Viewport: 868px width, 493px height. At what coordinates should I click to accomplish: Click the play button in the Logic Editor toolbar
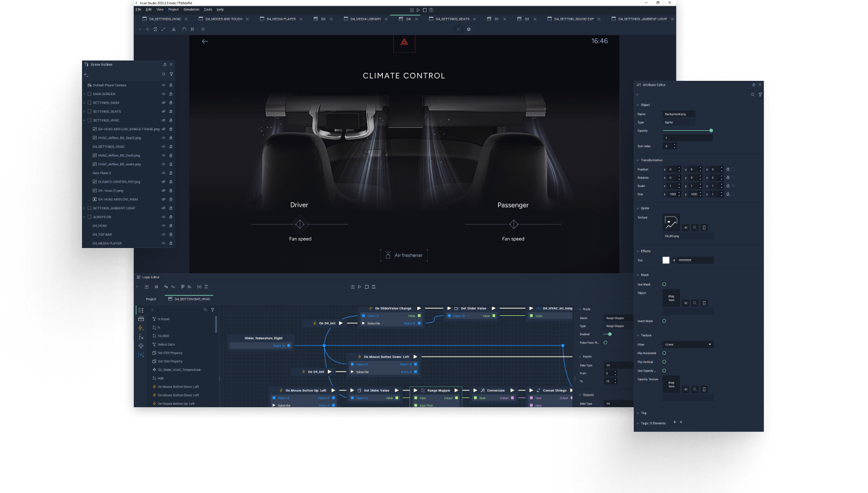tap(359, 287)
